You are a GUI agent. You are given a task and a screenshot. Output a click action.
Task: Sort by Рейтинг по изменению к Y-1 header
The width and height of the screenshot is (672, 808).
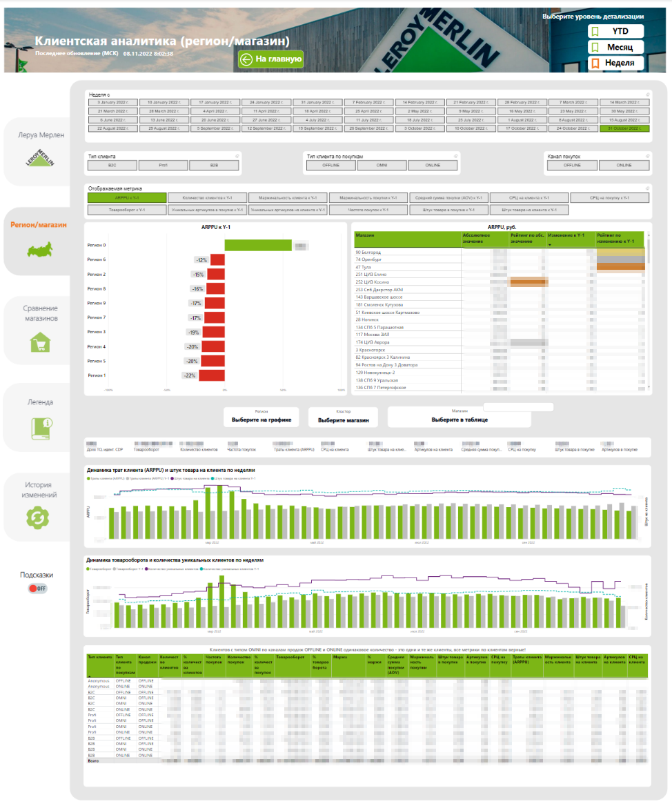620,239
